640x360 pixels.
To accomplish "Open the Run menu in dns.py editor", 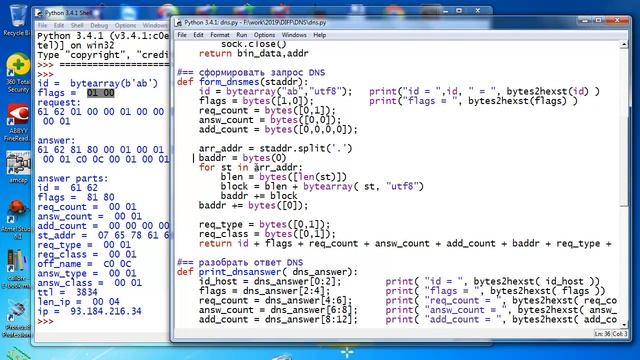I will point(242,35).
